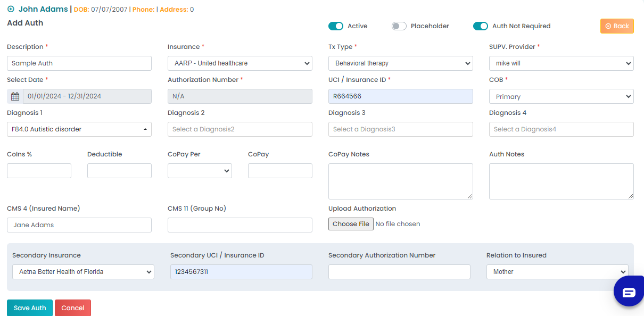Open the chat widget bubble icon
The height and width of the screenshot is (316, 644).
(629, 292)
